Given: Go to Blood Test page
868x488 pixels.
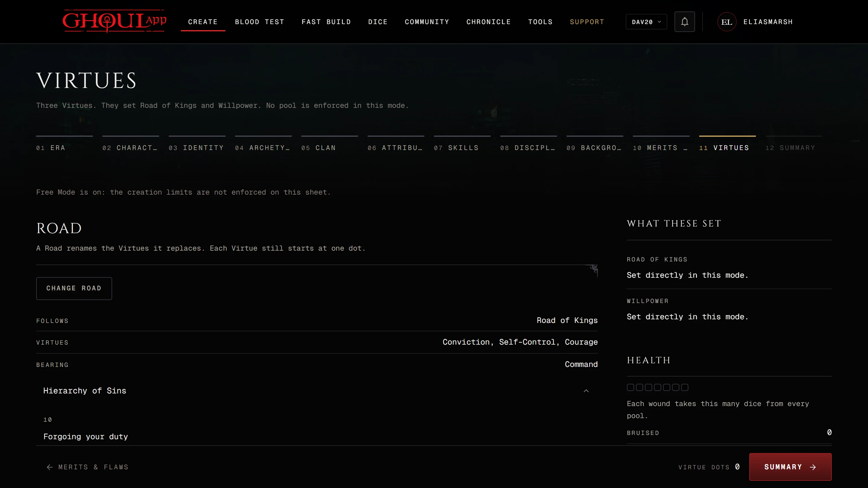Looking at the screenshot, I should pyautogui.click(x=259, y=22).
